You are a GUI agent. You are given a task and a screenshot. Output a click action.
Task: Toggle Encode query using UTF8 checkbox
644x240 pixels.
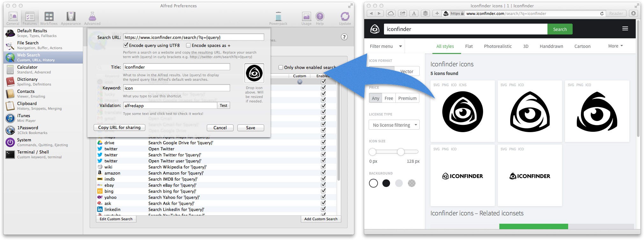(x=126, y=45)
